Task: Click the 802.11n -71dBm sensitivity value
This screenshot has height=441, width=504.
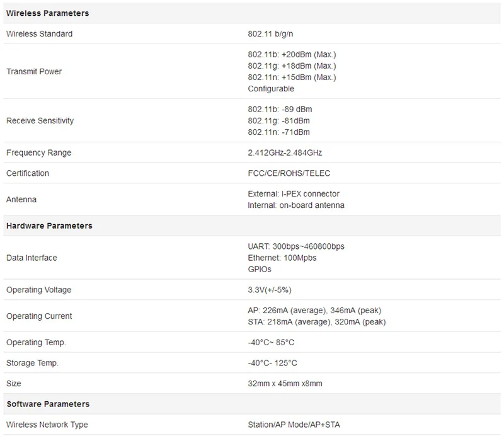Action: 278,132
